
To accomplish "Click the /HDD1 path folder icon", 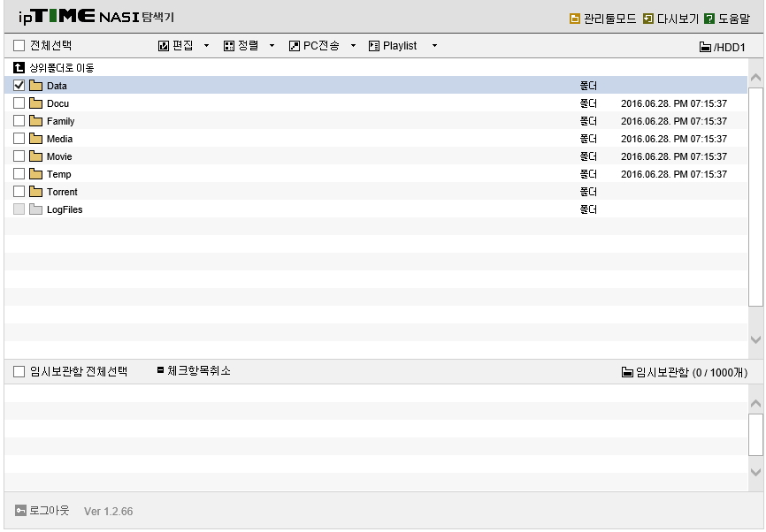I will click(x=705, y=47).
